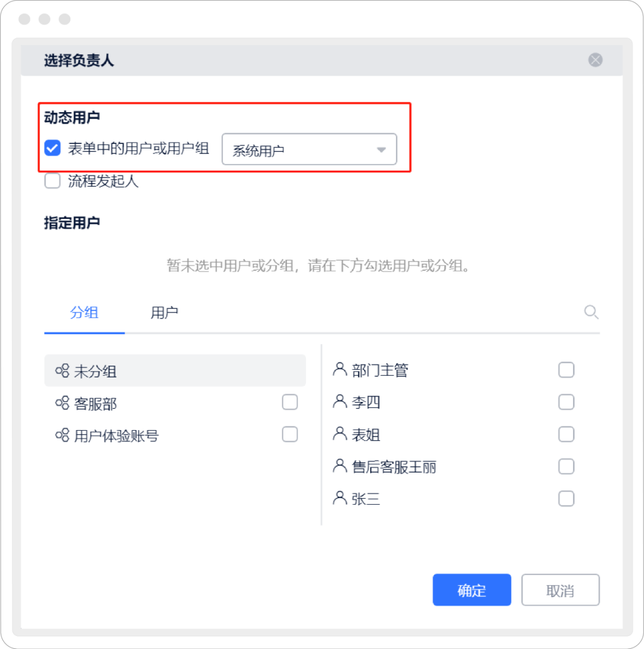Open the 系统用户 dropdown

(x=309, y=150)
